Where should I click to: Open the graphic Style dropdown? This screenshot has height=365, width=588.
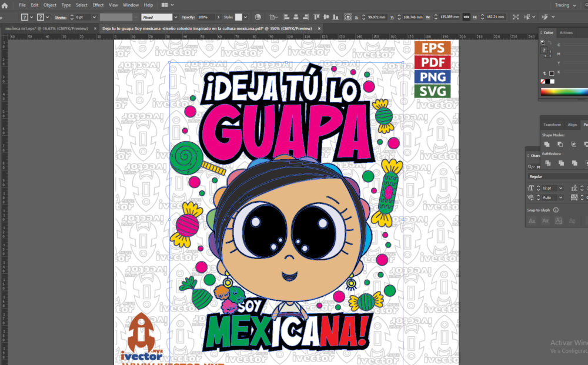point(245,17)
